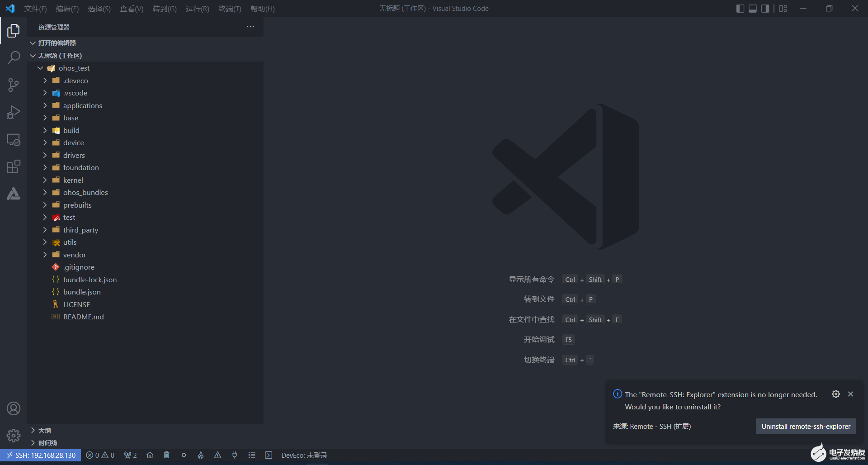Expand the foundation folder
Screen dimensions: 868x465
[45, 167]
